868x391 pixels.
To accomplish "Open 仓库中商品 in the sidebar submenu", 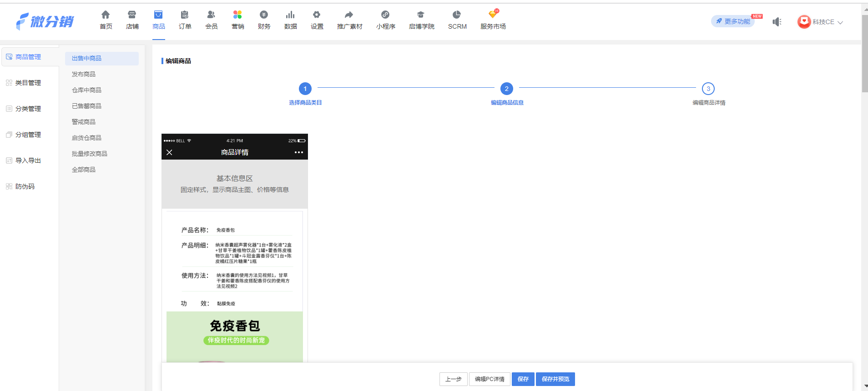I will tap(86, 90).
